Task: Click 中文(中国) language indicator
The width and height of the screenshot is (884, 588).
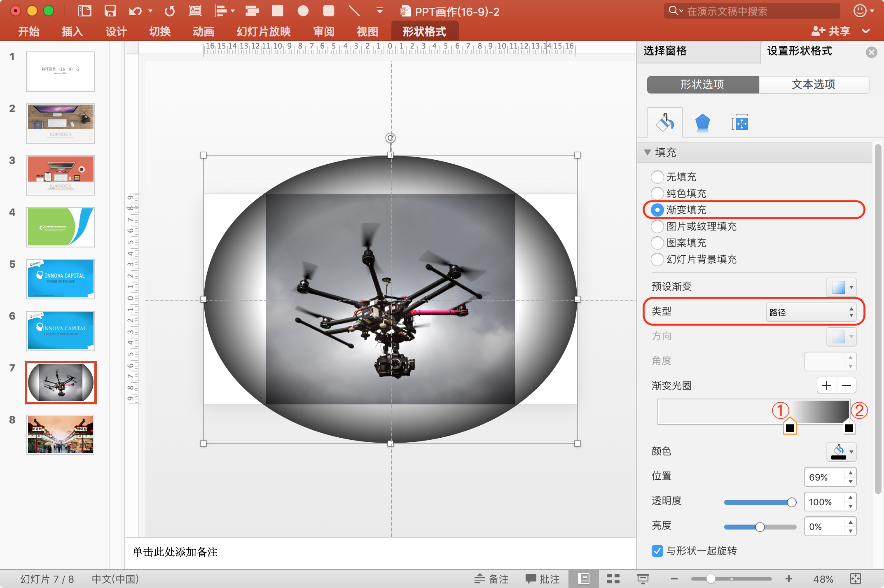Action: tap(115, 579)
